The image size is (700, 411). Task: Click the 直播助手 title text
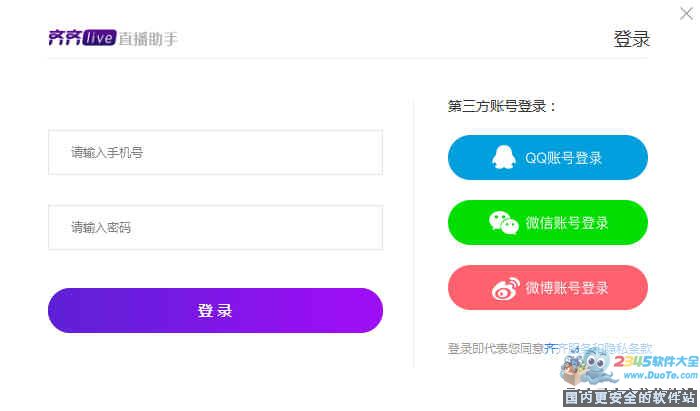(148, 39)
